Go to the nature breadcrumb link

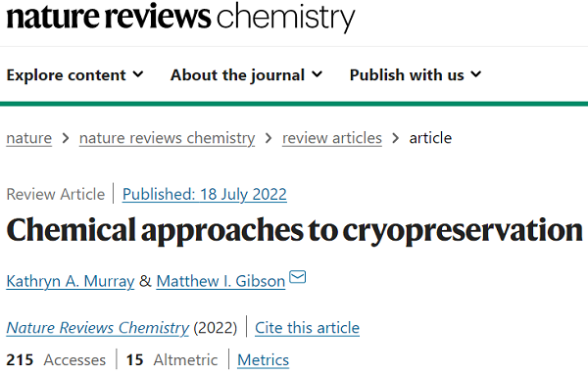click(28, 138)
